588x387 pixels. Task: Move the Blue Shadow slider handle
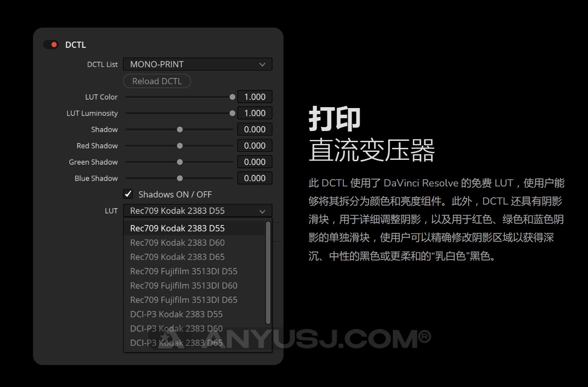(180, 178)
